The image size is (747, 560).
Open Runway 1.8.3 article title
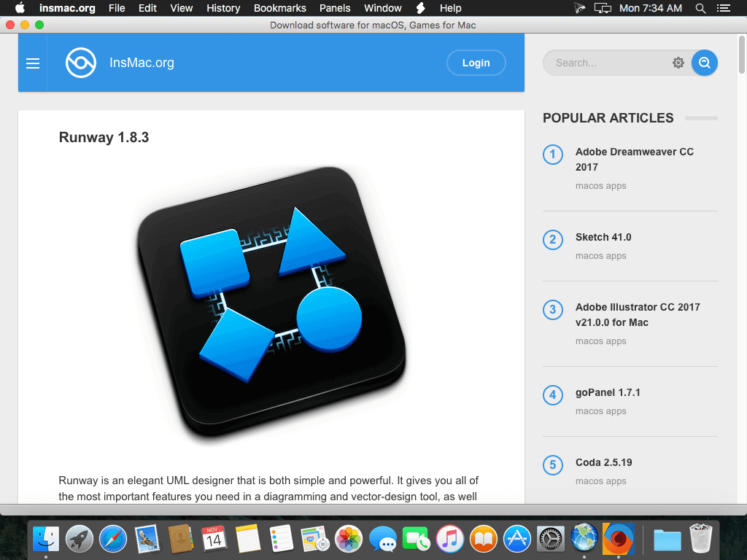tap(104, 138)
